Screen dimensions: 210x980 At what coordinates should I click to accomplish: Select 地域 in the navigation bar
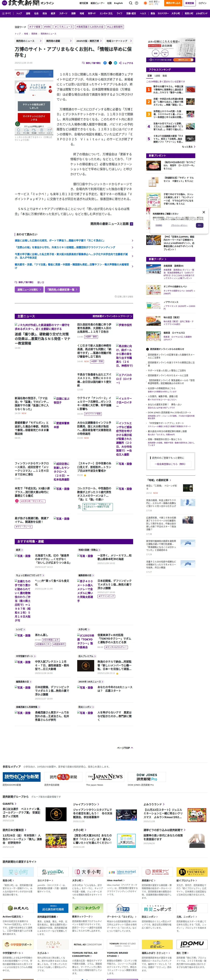pos(82,13)
